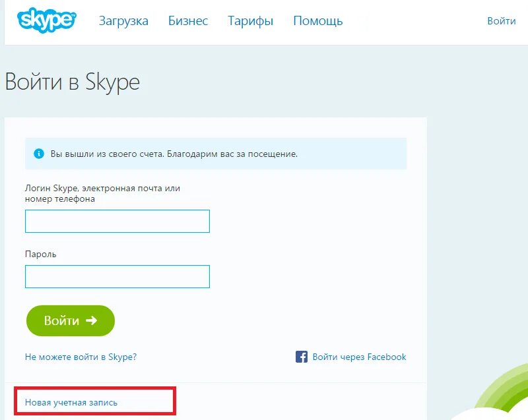Click the logout notification message banner
528x420 pixels.
coord(216,154)
